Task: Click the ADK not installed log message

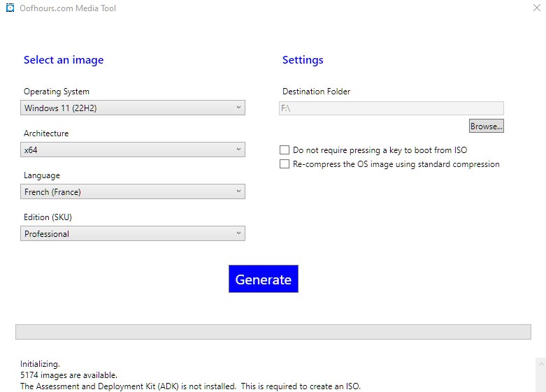Action: click(190, 386)
